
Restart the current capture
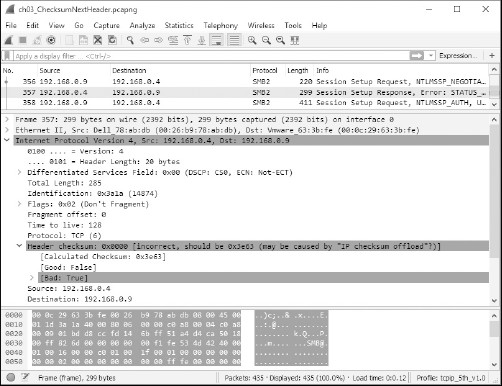37,40
